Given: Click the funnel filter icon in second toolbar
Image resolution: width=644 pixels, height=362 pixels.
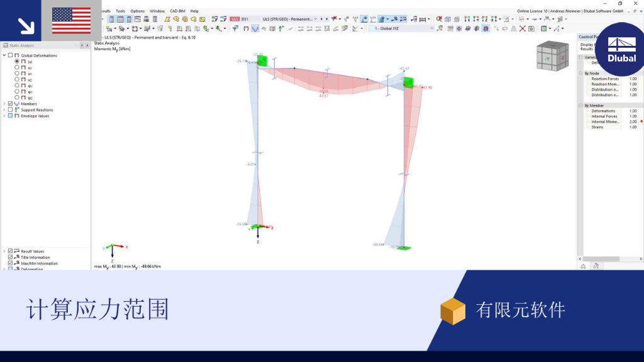Looking at the screenshot, I should (x=235, y=28).
